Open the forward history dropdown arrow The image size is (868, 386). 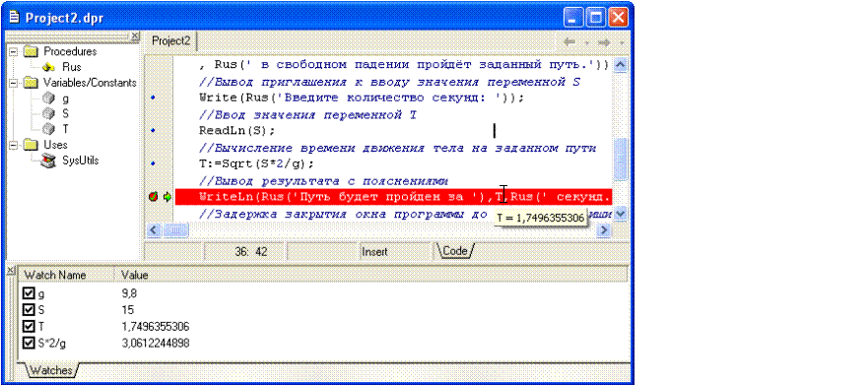click(622, 42)
